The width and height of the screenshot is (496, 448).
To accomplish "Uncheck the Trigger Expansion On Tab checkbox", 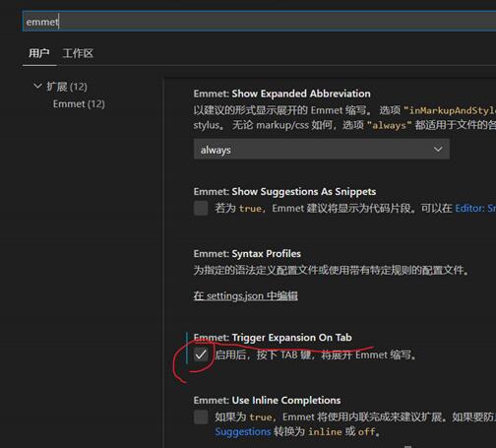I will [201, 354].
